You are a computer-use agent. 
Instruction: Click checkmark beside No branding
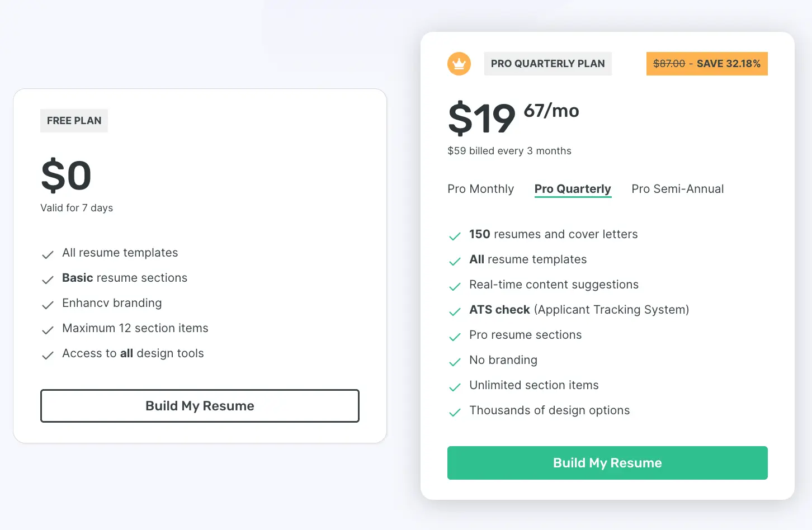pos(455,362)
